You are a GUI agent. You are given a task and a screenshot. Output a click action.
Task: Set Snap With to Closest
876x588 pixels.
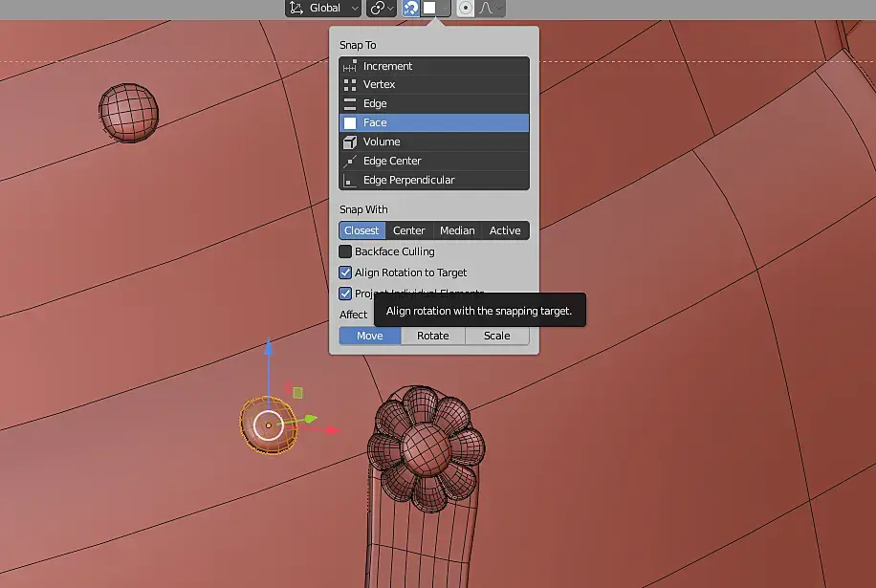click(362, 230)
